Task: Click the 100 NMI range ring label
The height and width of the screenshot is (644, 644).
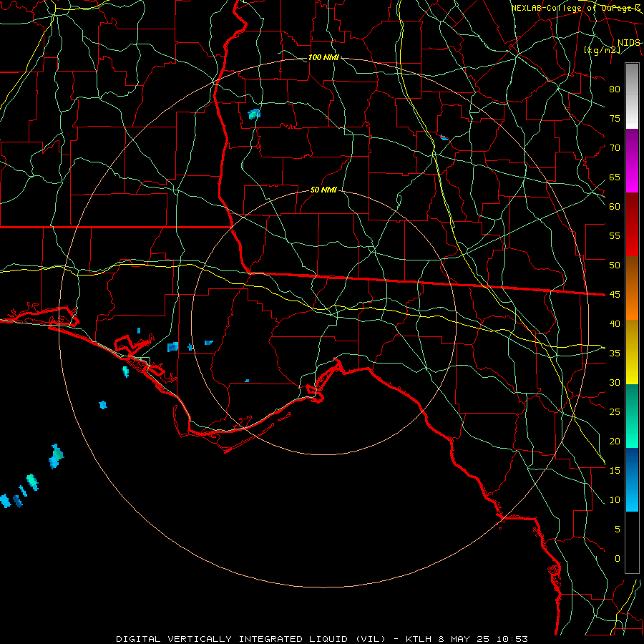Action: coord(323,57)
